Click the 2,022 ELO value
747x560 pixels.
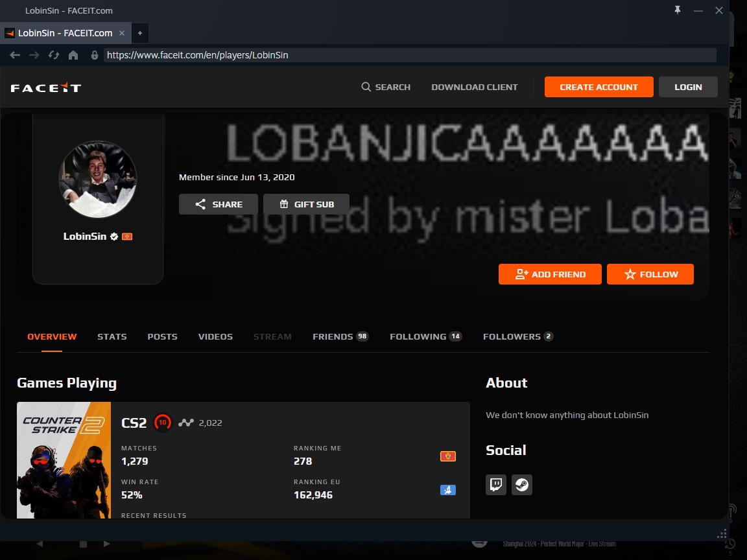pos(210,423)
